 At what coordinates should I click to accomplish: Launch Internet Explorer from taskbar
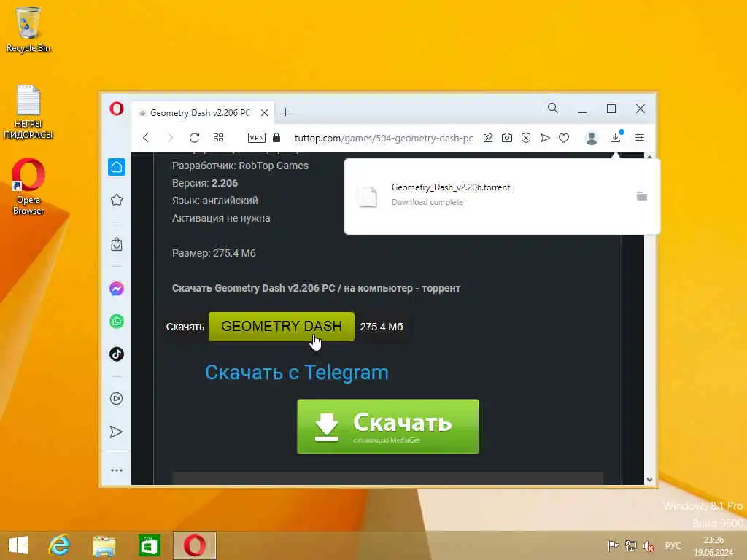[x=59, y=545]
